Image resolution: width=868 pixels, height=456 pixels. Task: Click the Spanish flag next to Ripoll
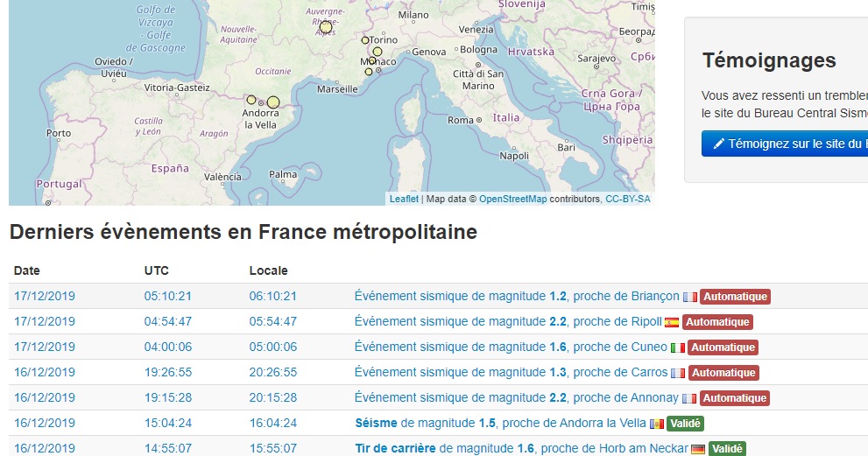[x=672, y=322]
